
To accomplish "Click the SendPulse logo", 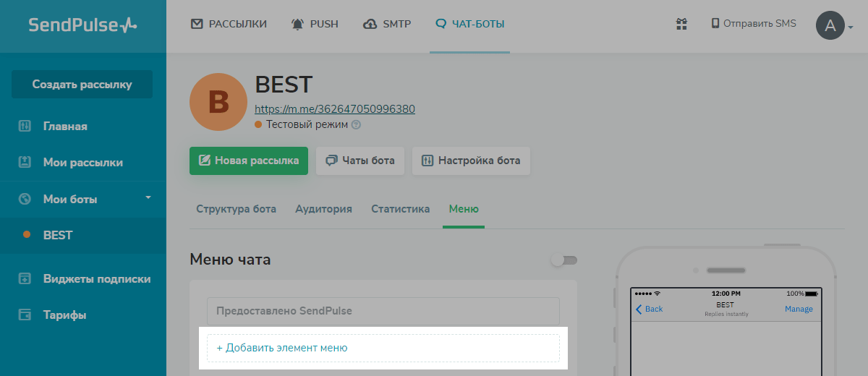I will (x=82, y=25).
